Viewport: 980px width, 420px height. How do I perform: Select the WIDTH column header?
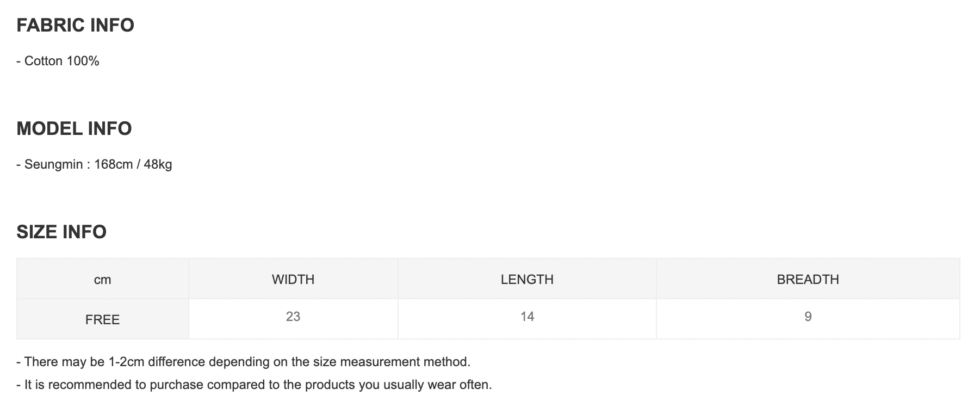(293, 280)
